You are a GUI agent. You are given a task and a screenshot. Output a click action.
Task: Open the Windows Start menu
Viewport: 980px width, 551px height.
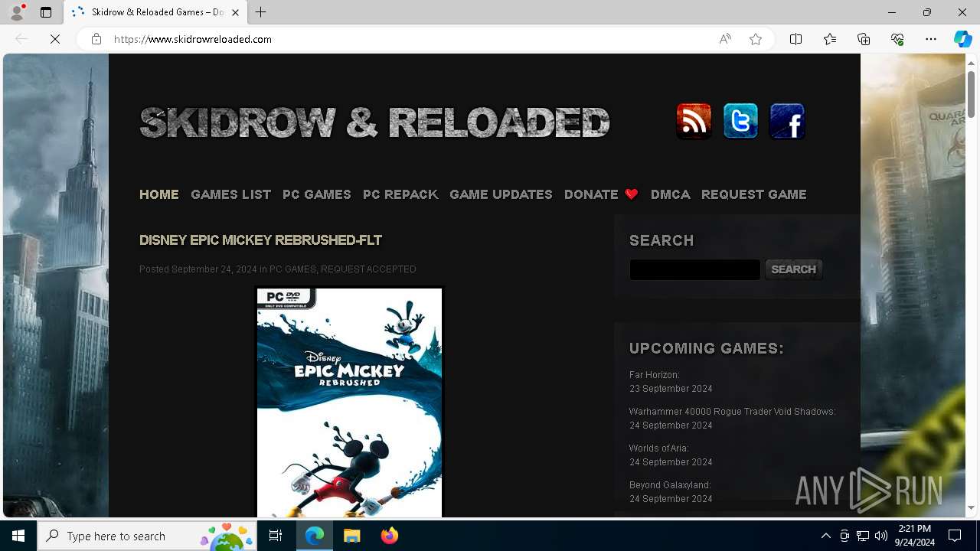[x=18, y=536]
